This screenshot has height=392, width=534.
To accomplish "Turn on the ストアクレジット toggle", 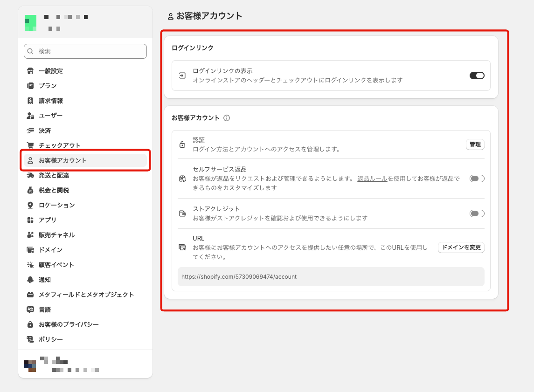I will [477, 213].
